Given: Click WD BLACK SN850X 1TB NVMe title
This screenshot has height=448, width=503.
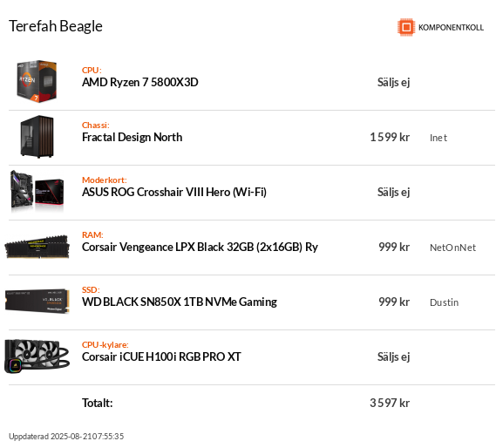Looking at the screenshot, I should coord(179,302).
